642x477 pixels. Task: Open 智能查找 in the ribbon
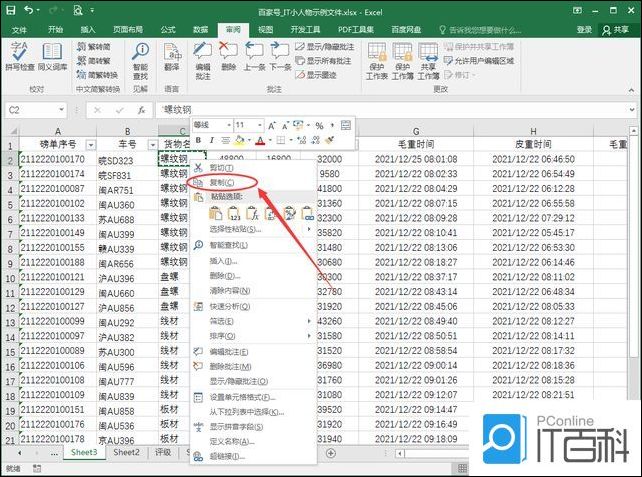[140, 61]
